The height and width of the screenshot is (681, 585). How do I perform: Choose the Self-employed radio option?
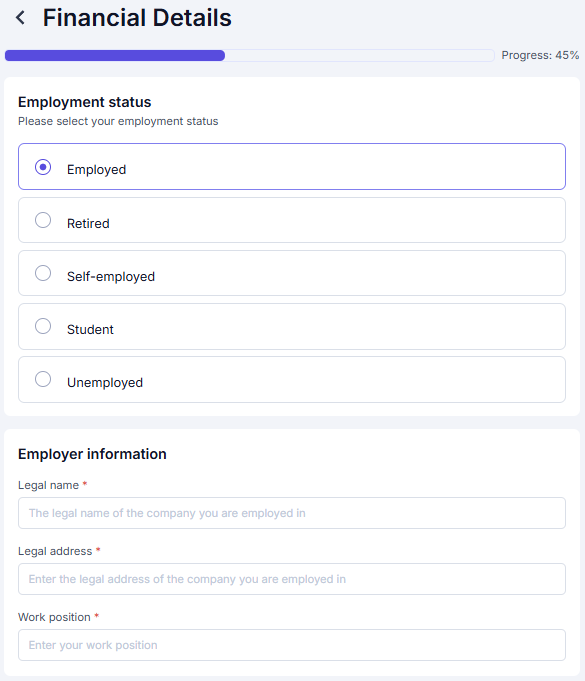coord(43,273)
